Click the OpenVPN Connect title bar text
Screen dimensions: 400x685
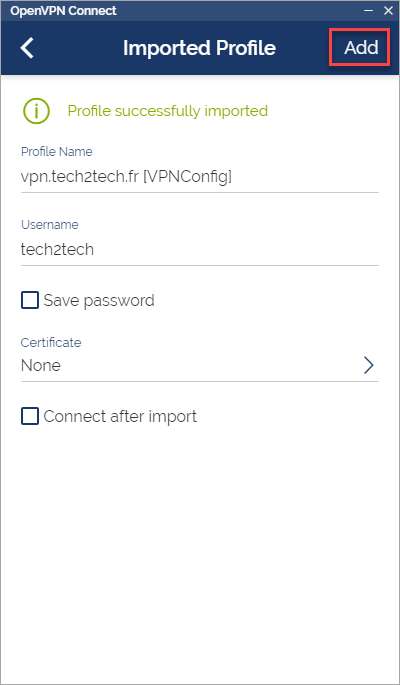[63, 11]
